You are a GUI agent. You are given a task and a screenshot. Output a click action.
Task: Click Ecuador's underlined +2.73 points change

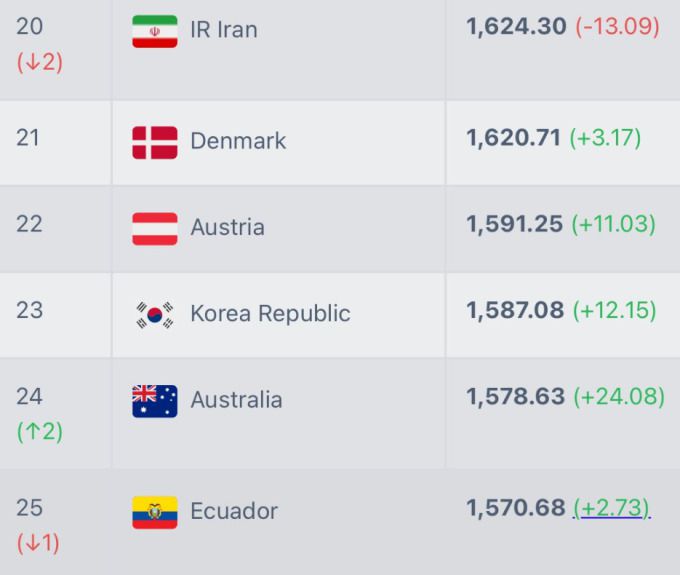tap(611, 508)
